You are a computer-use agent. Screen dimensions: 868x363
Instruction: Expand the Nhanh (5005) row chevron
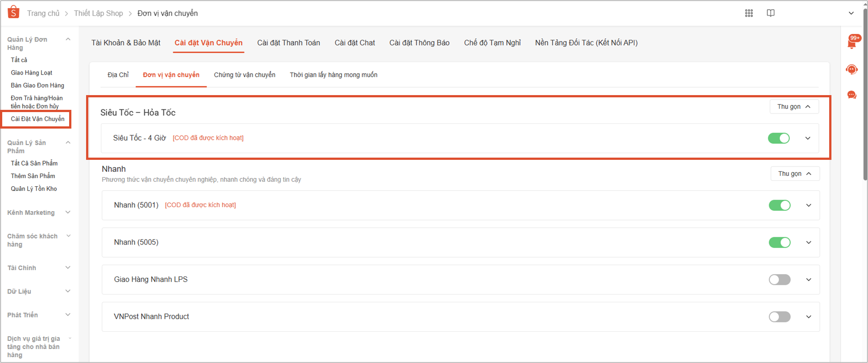coord(808,242)
